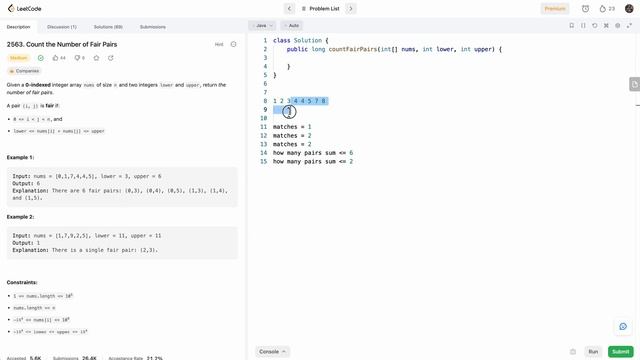Click the Example 1 code block
This screenshot has width=640, height=360.
122,187
